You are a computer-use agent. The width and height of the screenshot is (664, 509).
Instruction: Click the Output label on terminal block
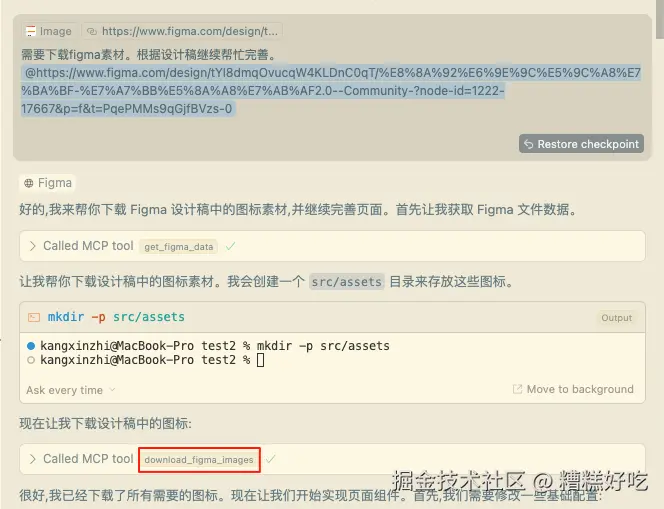pyautogui.click(x=617, y=318)
